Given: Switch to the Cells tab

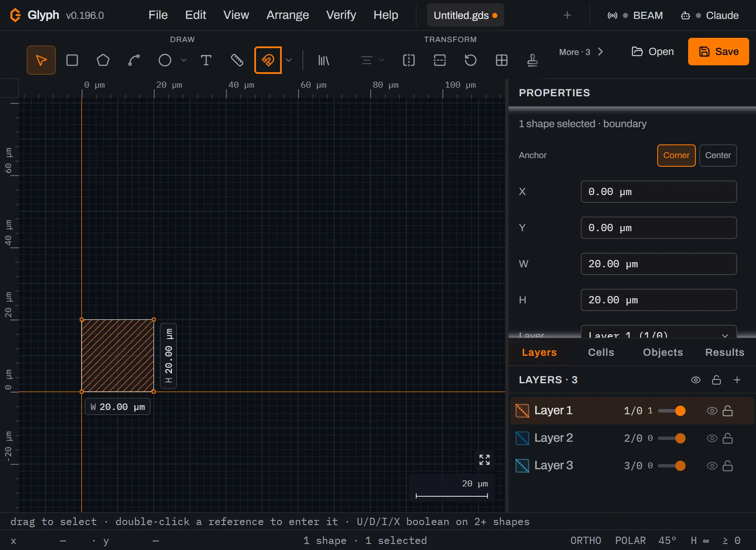Looking at the screenshot, I should point(601,352).
